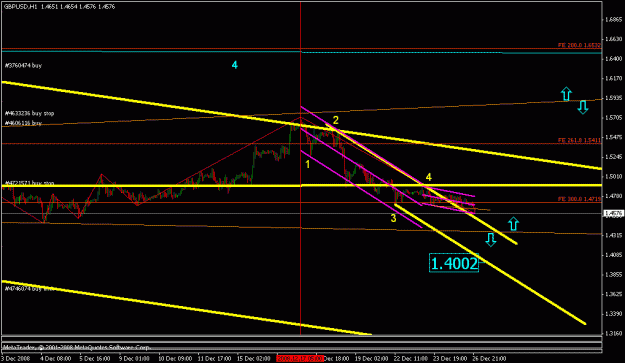Screen dimensions: 625x363
Task: Click the #4746074 buy limit order label
Action: pos(29,288)
